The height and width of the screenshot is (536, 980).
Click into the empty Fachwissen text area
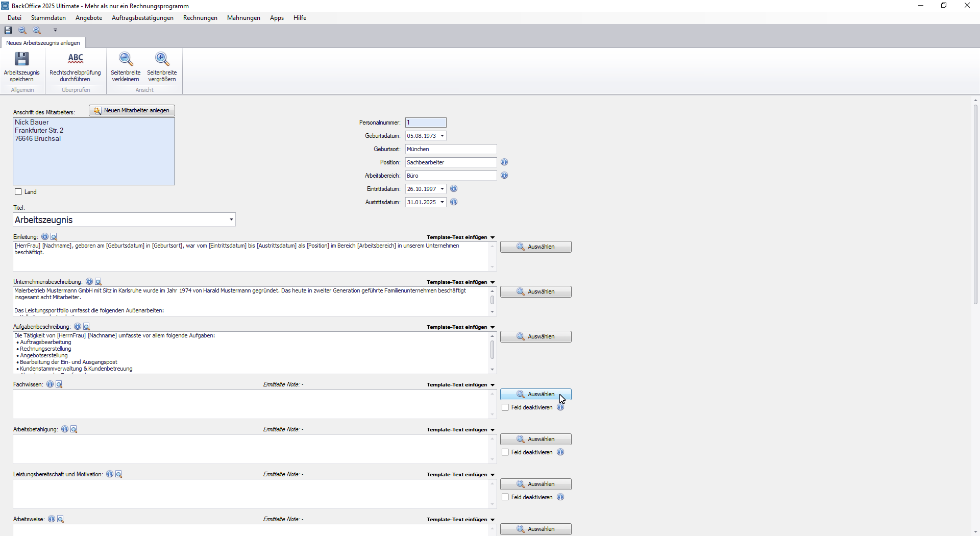(251, 404)
